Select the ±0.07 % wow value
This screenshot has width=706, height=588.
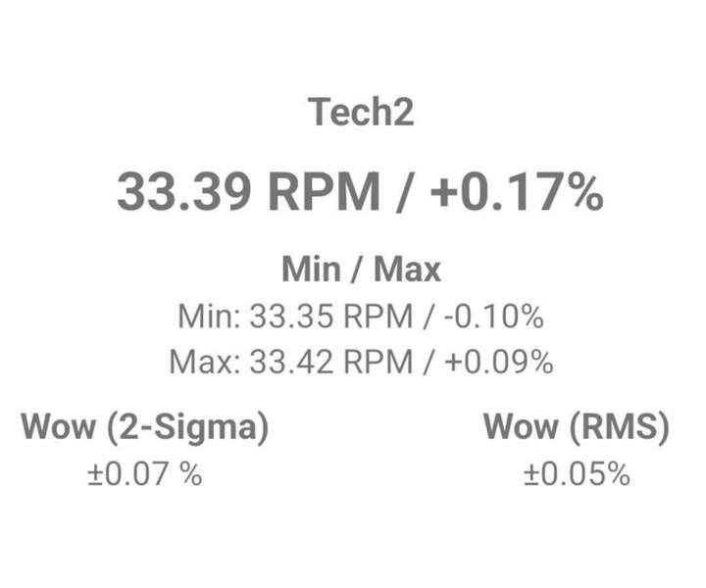click(x=144, y=474)
